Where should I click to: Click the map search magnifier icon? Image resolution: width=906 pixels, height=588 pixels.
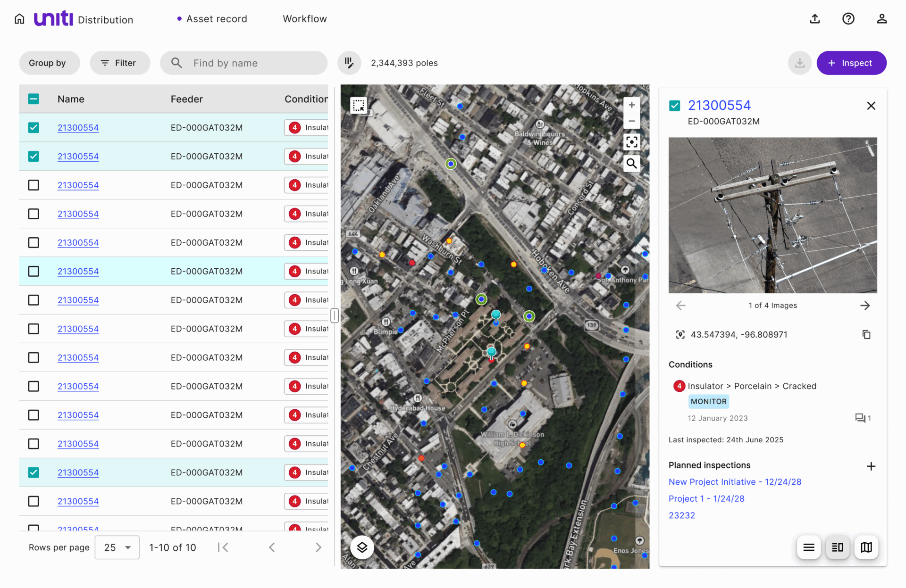(x=631, y=164)
